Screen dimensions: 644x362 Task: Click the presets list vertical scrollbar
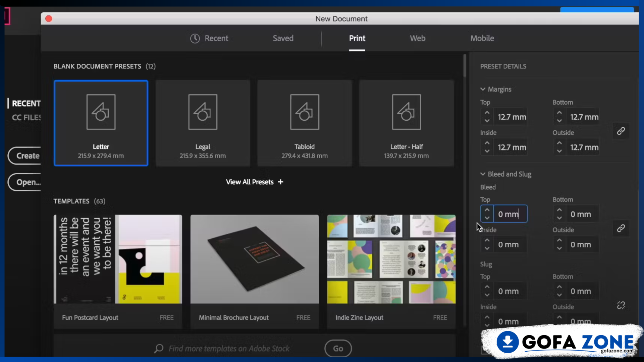pyautogui.click(x=465, y=66)
